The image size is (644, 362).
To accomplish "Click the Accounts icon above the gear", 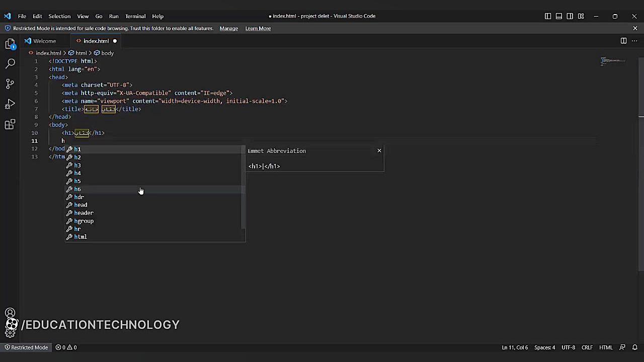I will pyautogui.click(x=10, y=312).
